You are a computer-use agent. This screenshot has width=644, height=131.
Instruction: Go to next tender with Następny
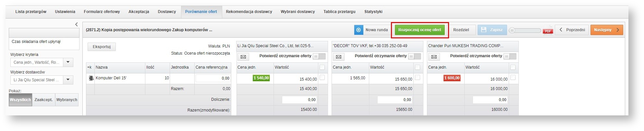click(x=606, y=30)
